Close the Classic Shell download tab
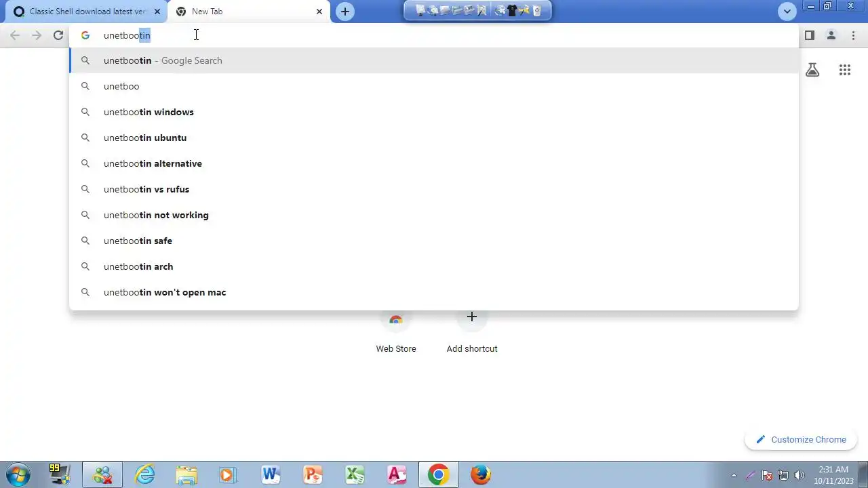This screenshot has width=868, height=488. (x=157, y=12)
